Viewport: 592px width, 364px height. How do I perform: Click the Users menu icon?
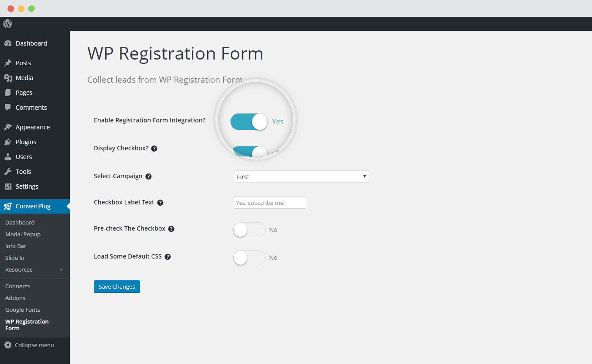click(8, 156)
